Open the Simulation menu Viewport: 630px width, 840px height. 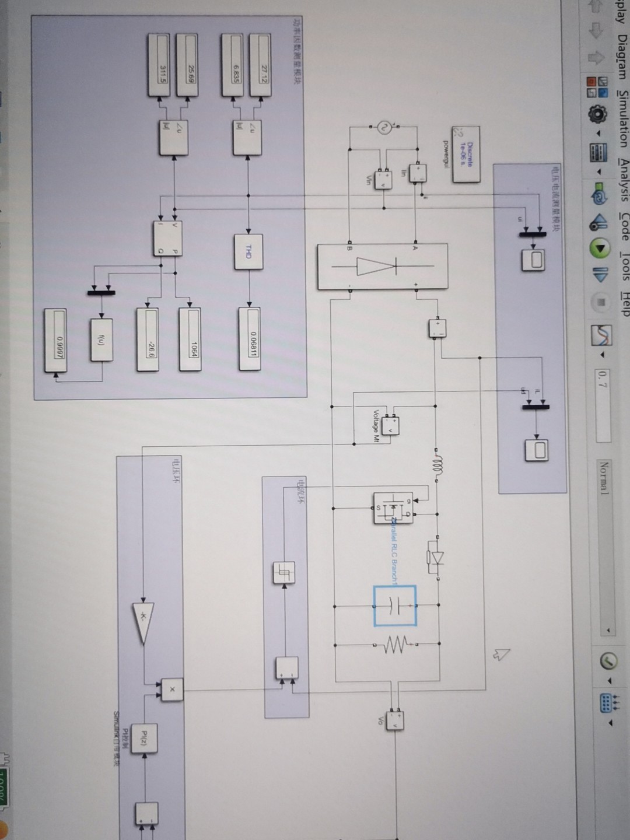[x=622, y=120]
